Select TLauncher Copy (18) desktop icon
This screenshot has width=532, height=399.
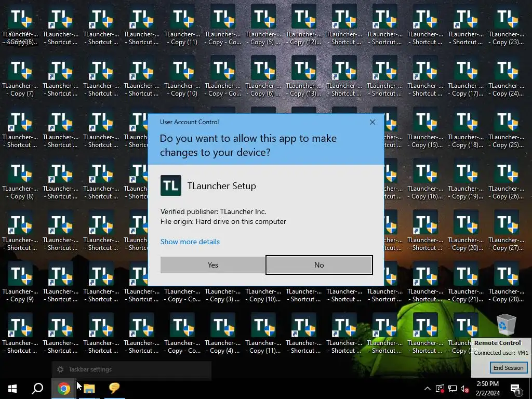pyautogui.click(x=465, y=128)
